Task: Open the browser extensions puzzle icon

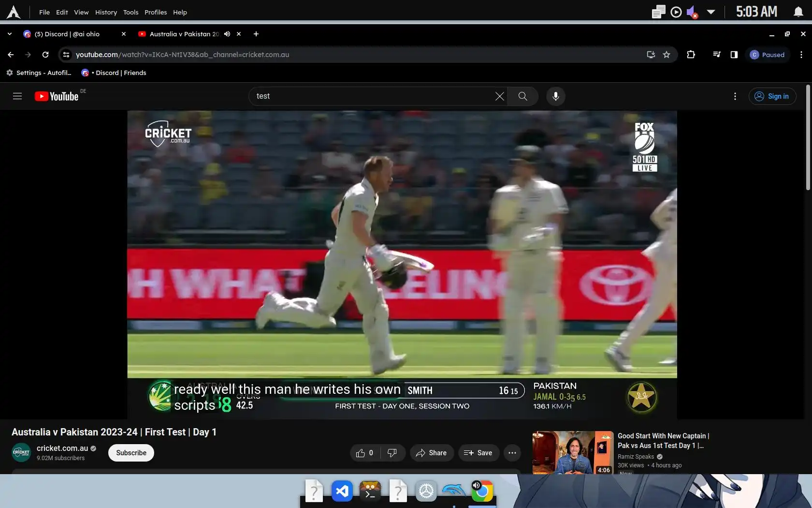Action: click(691, 55)
